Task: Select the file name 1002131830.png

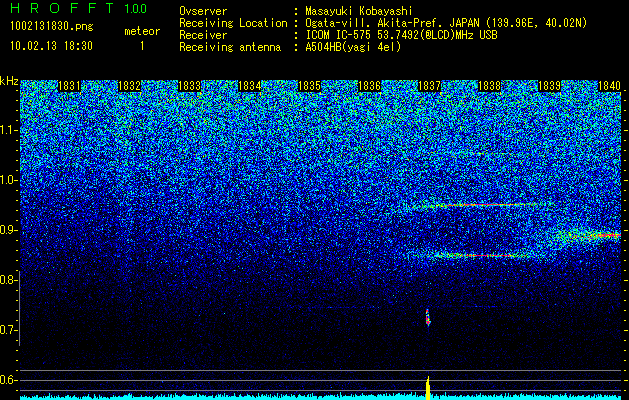Action: (x=52, y=27)
